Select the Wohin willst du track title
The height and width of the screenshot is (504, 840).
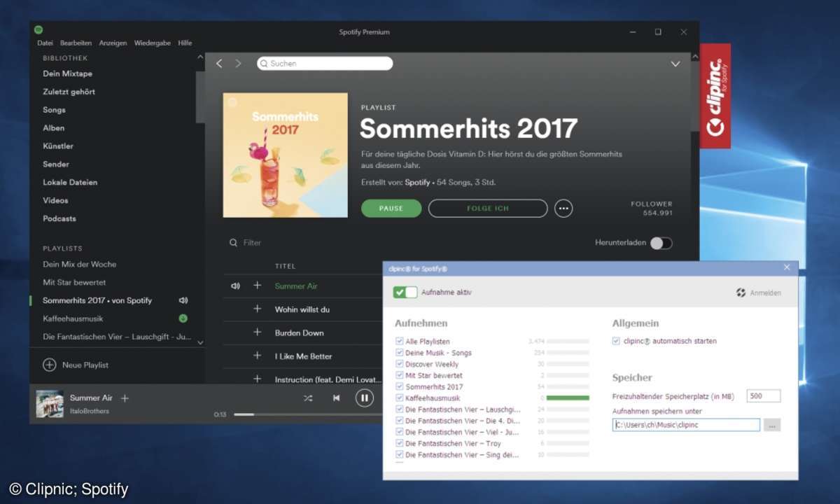click(302, 309)
